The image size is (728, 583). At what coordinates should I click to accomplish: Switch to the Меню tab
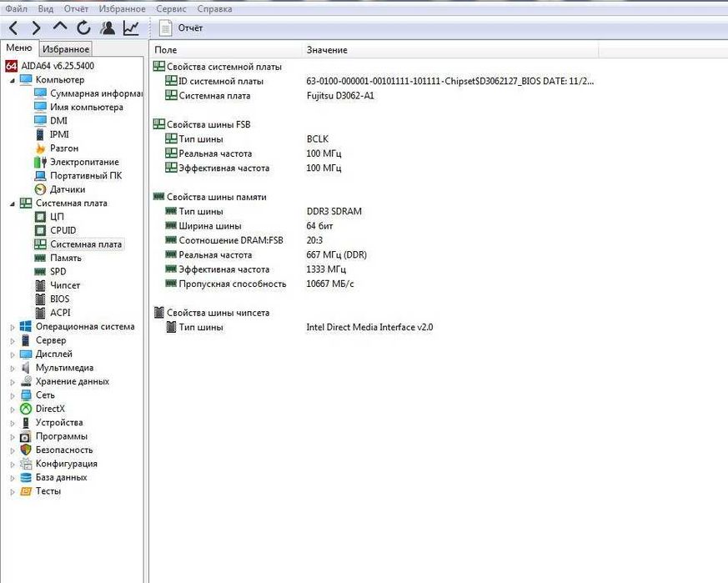click(19, 48)
